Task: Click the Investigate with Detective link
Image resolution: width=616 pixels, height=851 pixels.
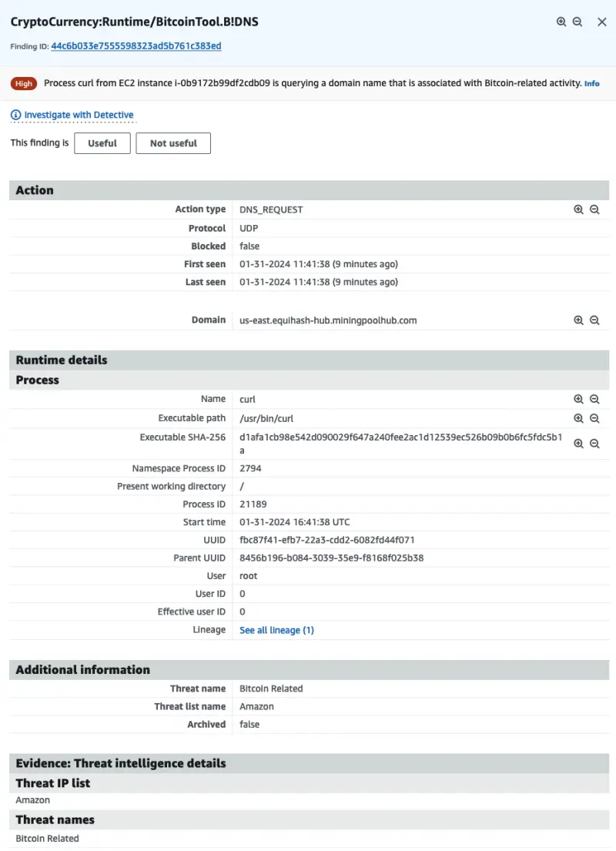Action: [x=79, y=114]
